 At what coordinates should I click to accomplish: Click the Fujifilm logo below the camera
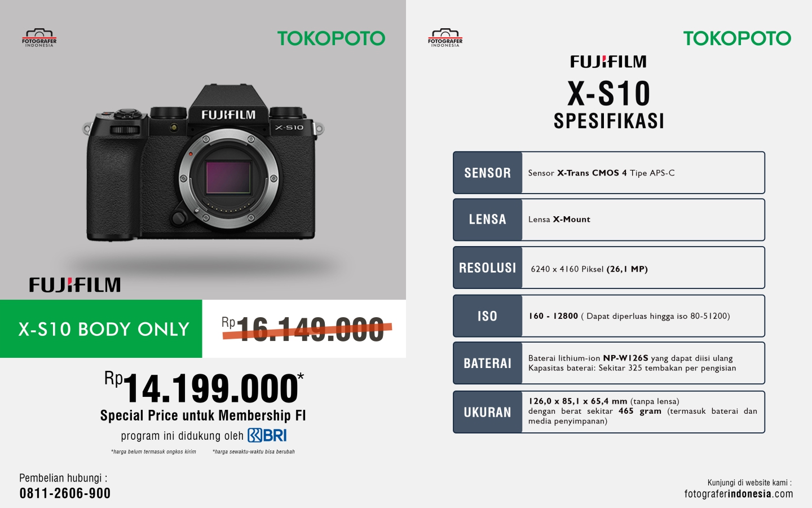click(75, 284)
